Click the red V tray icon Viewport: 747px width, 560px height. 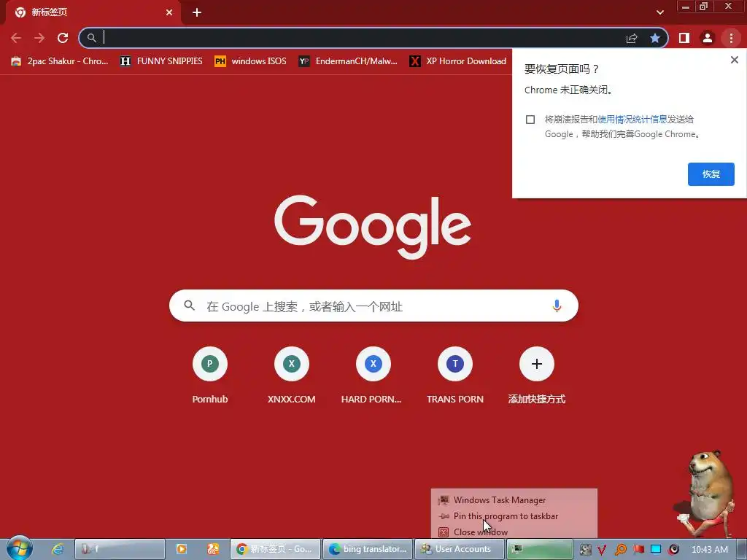pyautogui.click(x=602, y=550)
